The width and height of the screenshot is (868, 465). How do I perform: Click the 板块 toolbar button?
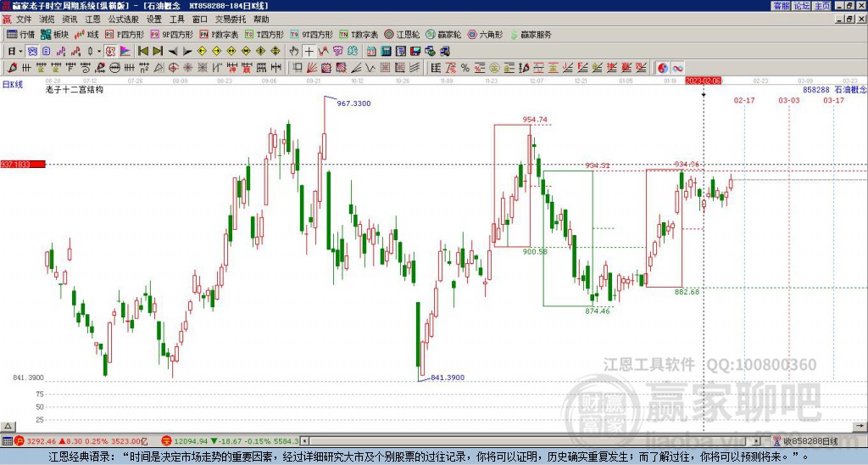click(x=54, y=34)
